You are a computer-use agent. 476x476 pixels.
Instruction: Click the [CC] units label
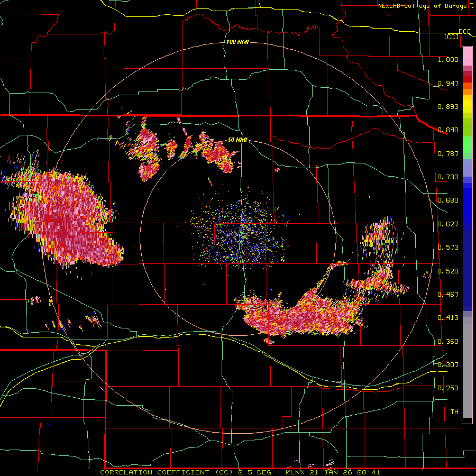tap(452, 36)
